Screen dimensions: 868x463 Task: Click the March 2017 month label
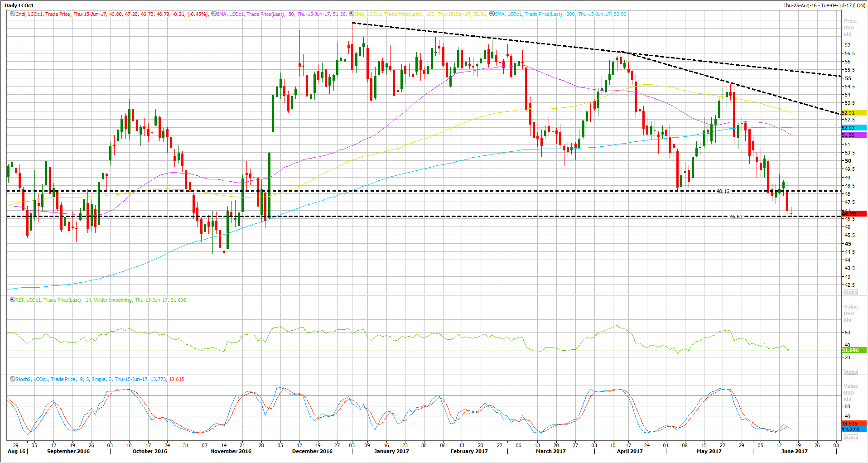click(551, 451)
